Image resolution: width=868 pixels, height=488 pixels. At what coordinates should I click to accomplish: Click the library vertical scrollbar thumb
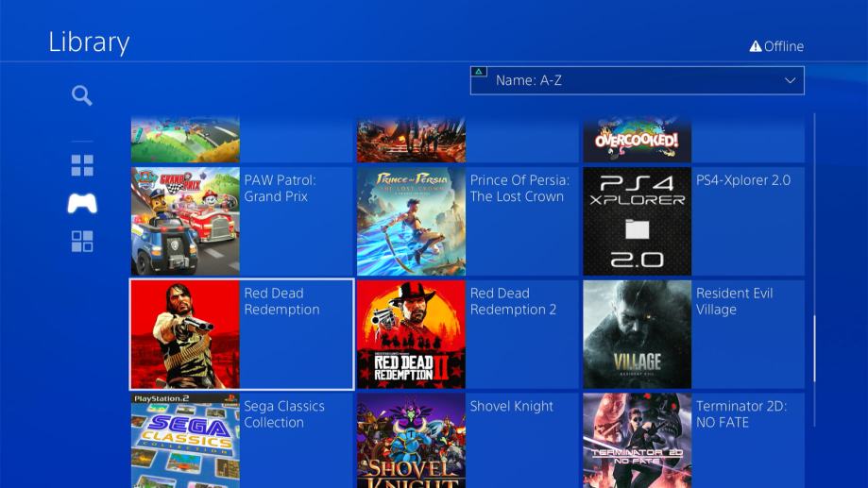814,348
